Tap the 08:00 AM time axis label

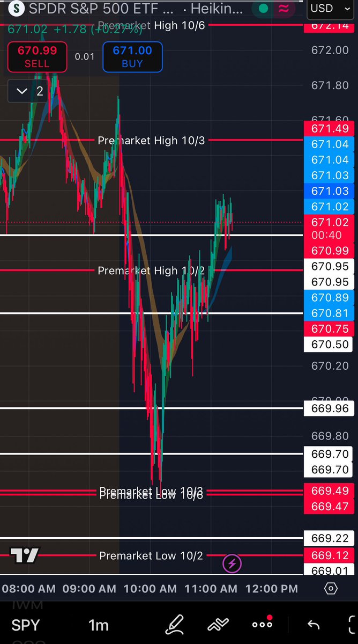tap(28, 589)
